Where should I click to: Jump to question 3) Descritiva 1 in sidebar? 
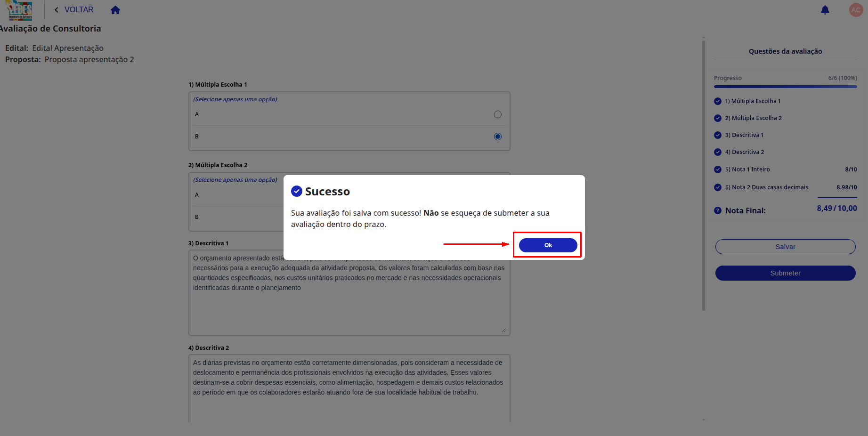point(744,135)
